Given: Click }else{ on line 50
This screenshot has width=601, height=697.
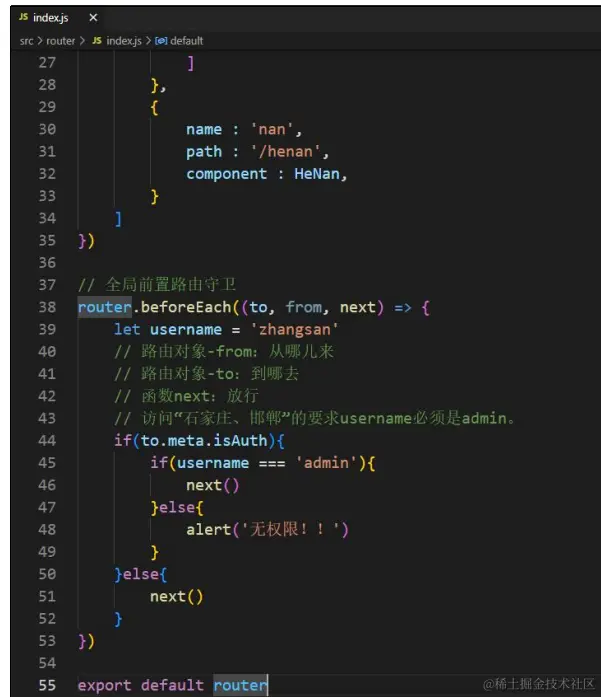Looking at the screenshot, I should click(140, 574).
